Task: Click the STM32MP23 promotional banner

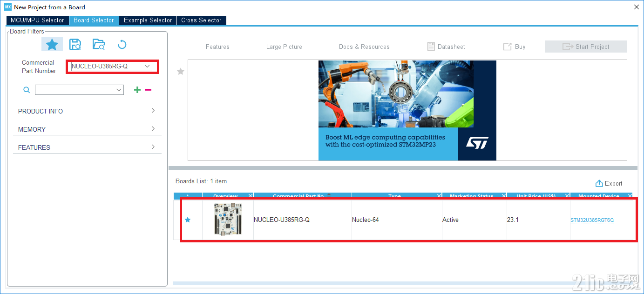Action: point(407,110)
